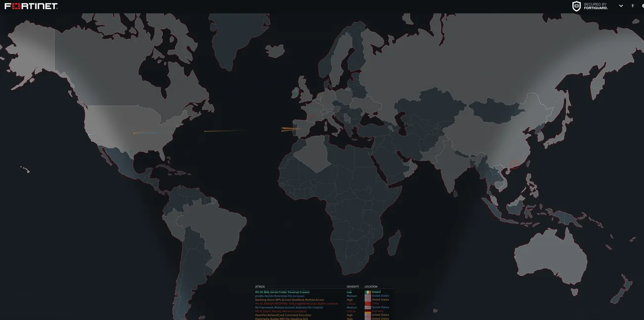Click the orange attack streak over the United States
This screenshot has height=320, width=644.
coord(144,133)
